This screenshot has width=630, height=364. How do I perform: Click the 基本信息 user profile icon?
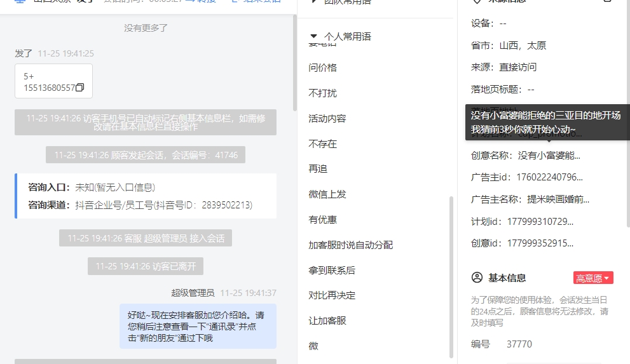(x=477, y=278)
